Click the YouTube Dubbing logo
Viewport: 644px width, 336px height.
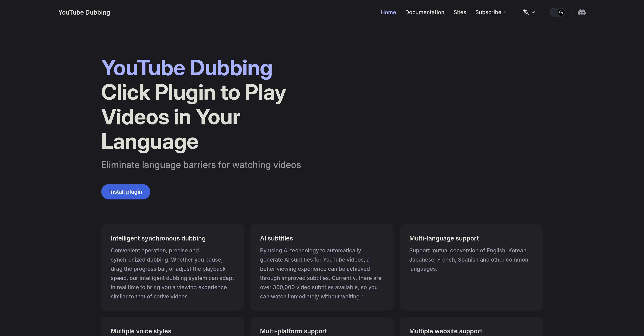(84, 12)
